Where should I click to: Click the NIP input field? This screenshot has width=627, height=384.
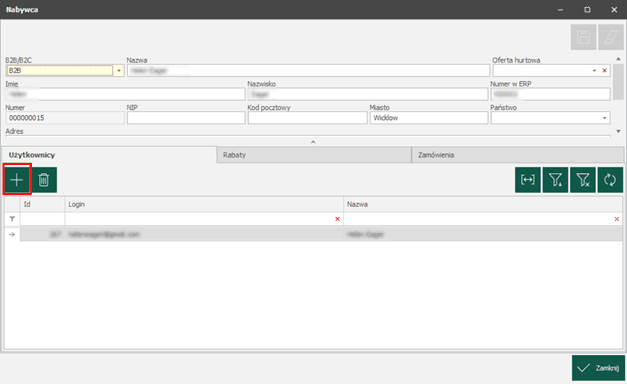[x=186, y=118]
